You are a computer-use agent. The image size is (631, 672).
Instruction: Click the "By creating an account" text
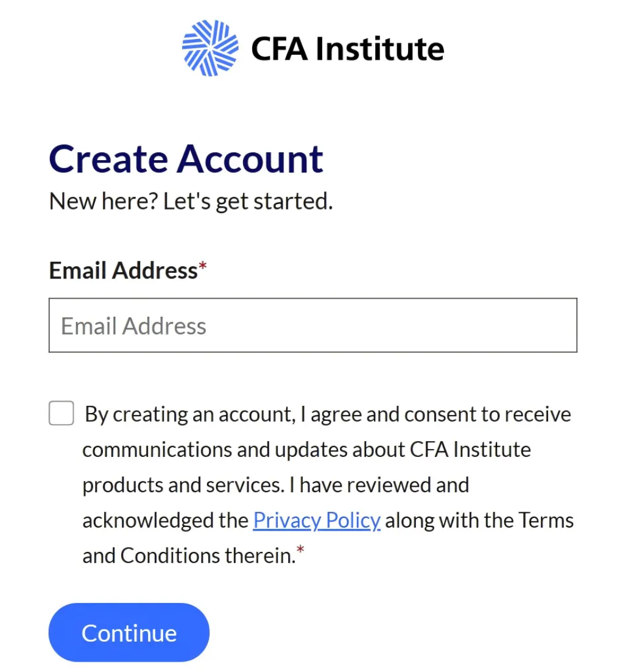point(189,414)
